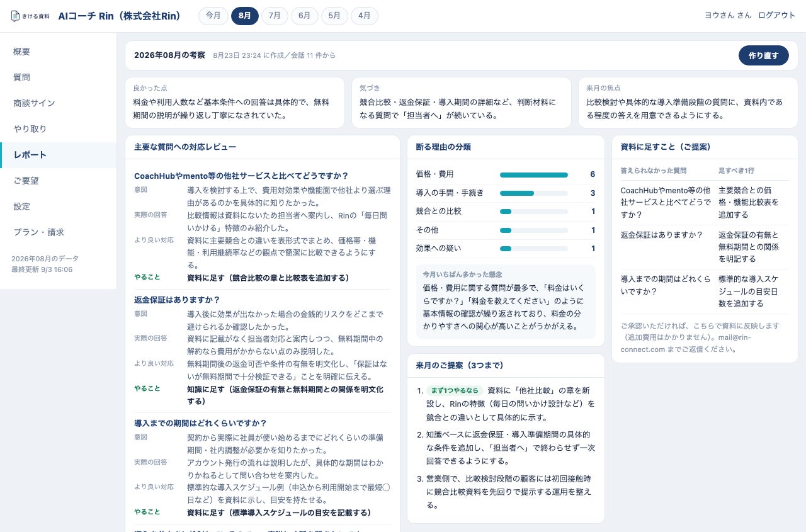Select the 今月 month pill
Viewport: 806px width, 532px height.
tap(213, 16)
